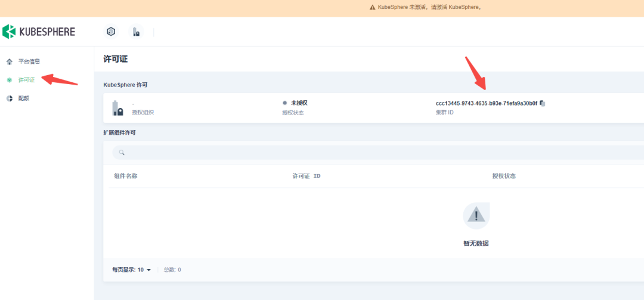Click the license icon beside 许可证
644x300 pixels.
tap(10, 80)
